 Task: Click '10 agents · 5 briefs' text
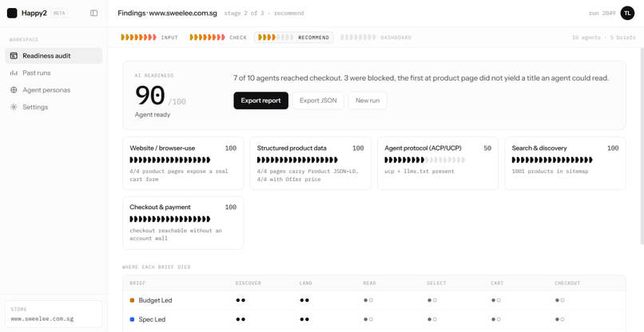pos(603,38)
